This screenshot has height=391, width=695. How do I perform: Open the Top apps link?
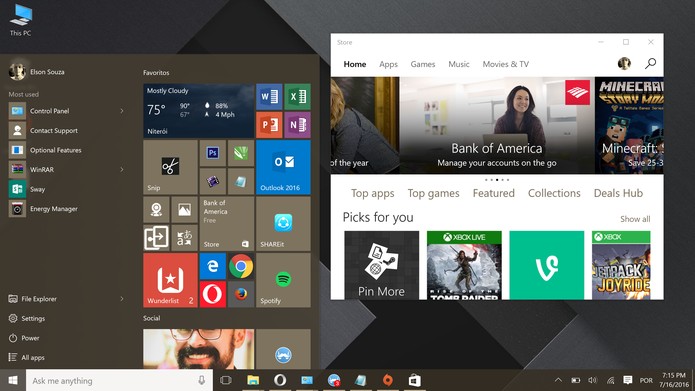(373, 193)
